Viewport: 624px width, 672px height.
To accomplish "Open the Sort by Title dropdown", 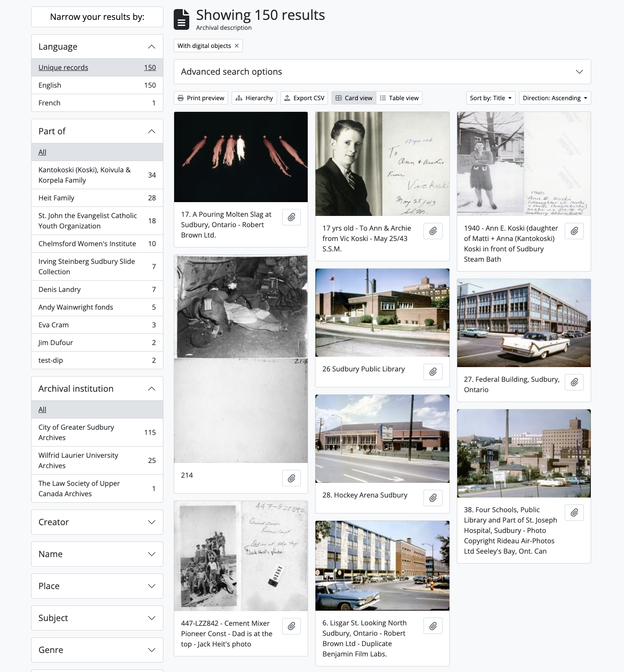I will pos(490,98).
